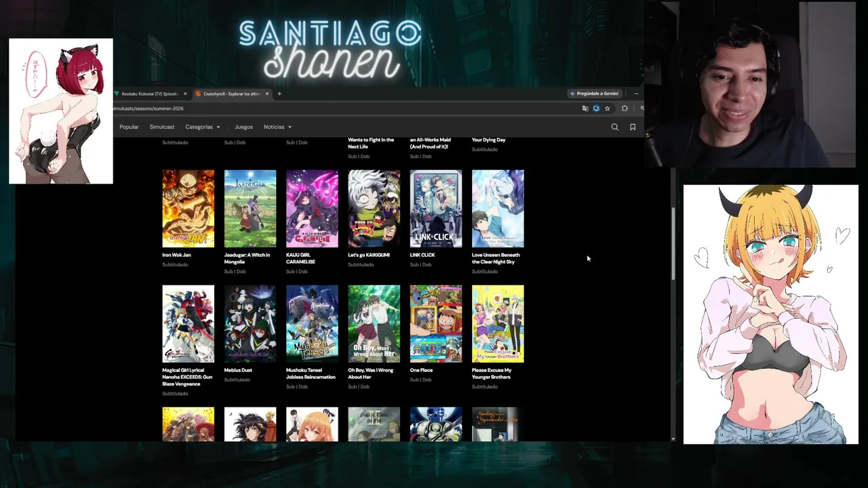Click the LINK CLICK poster
This screenshot has width=868, height=488.
click(436, 209)
